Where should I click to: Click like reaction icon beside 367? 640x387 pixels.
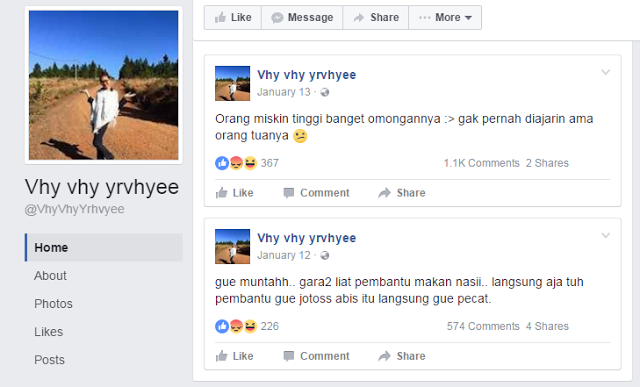pyautogui.click(x=222, y=163)
